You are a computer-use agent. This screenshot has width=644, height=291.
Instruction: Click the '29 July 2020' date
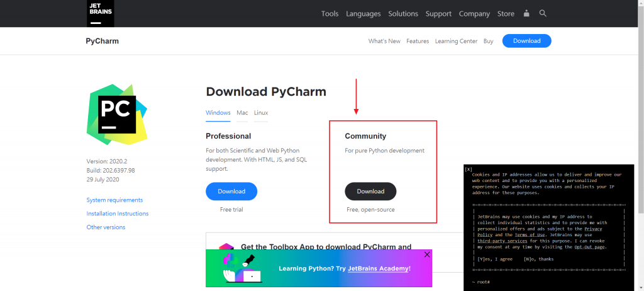(103, 180)
